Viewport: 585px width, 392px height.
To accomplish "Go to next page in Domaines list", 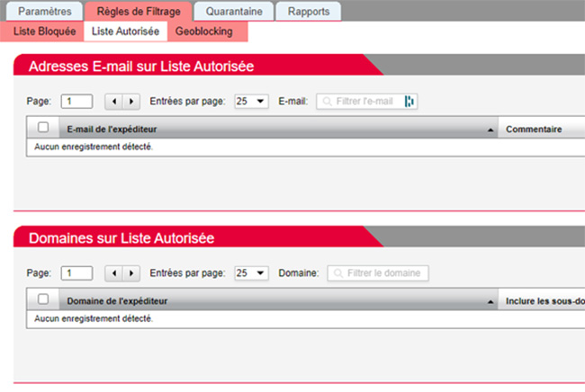I will pyautogui.click(x=131, y=272).
